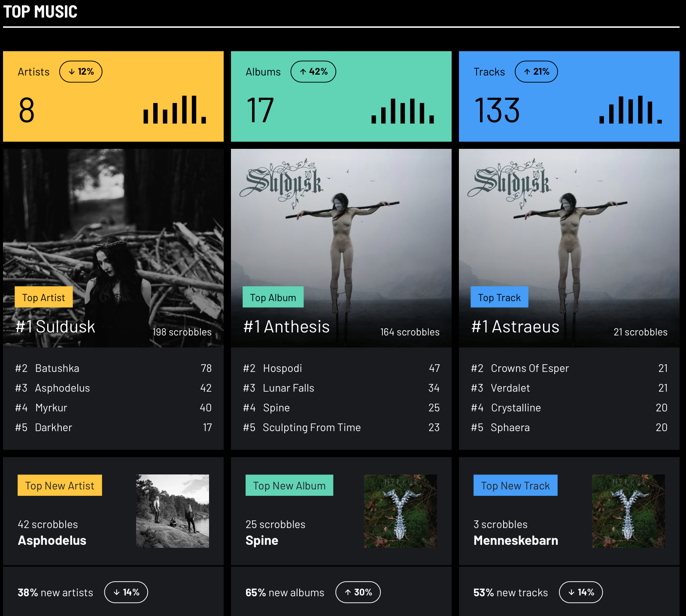Image resolution: width=686 pixels, height=616 pixels.
Task: Open Sculpting From Time album entry
Action: [x=311, y=428]
